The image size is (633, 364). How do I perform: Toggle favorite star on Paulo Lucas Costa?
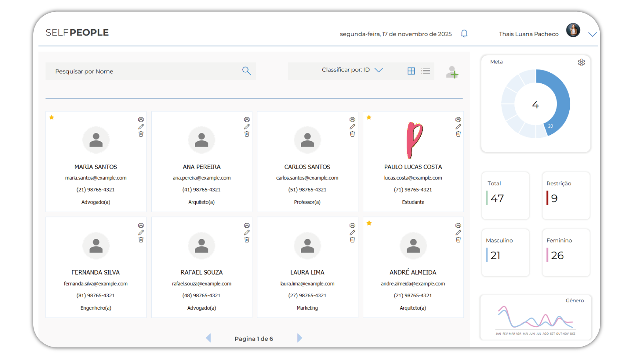(369, 117)
